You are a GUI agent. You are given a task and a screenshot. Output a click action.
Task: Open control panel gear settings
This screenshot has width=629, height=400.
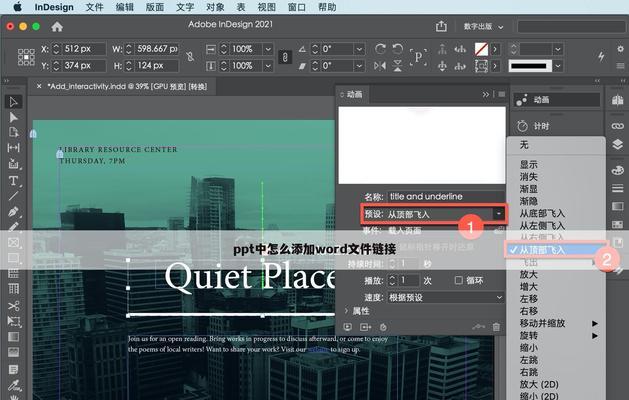tap(621, 49)
